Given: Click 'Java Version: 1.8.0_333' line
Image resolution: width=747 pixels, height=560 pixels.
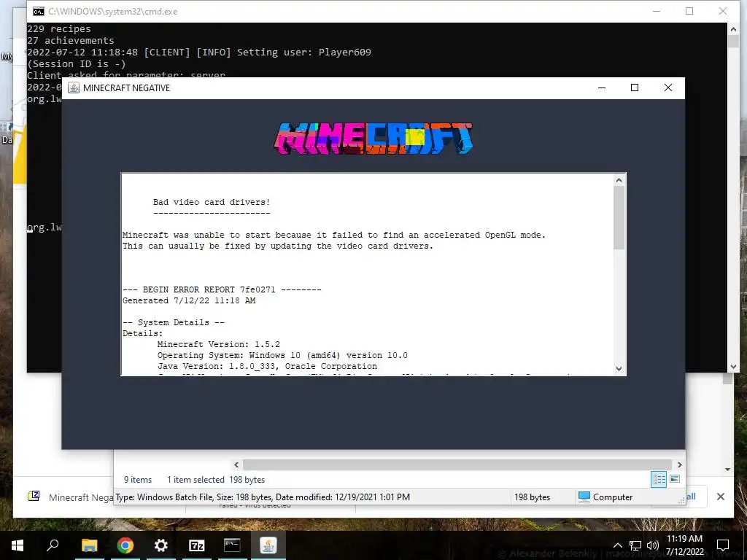Looking at the screenshot, I should (267, 366).
